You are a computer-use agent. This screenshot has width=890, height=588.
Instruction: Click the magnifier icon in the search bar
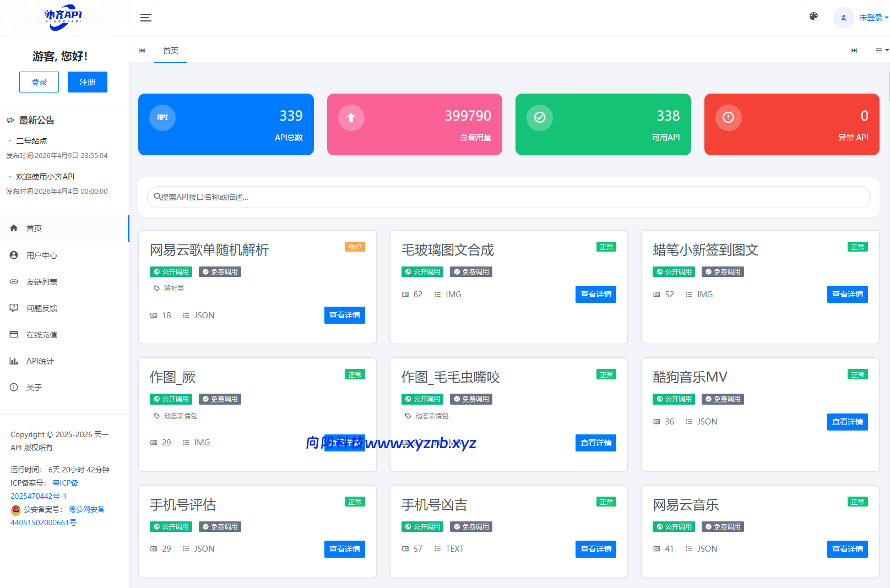tap(156, 197)
